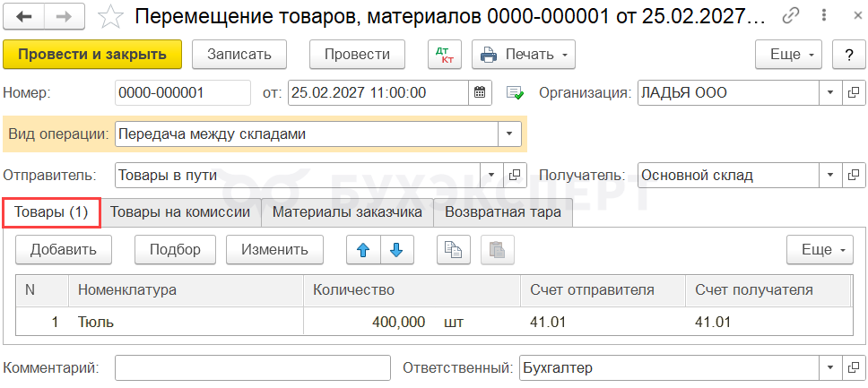
Task: Switch to Возвратная тара tab
Action: 503,212
